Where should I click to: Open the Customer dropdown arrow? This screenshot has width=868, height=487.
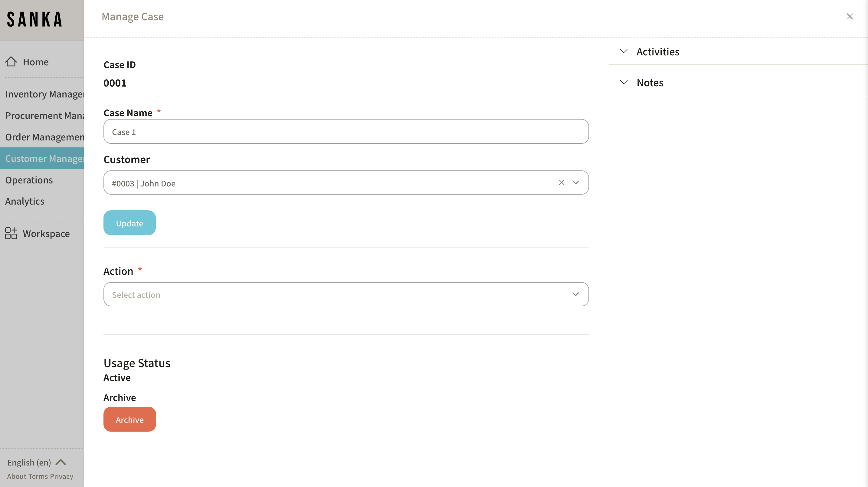(x=575, y=182)
